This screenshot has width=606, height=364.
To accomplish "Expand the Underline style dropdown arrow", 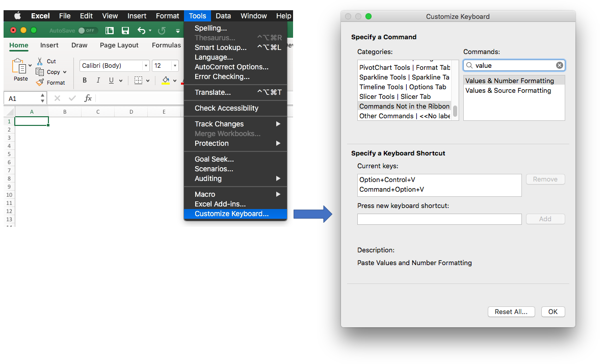I will (121, 81).
